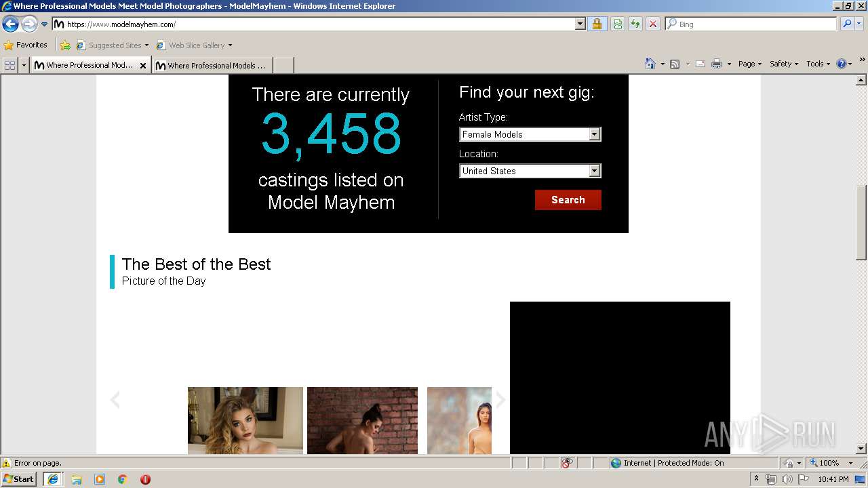Open the Suggested Sites link
This screenshot has height=488, width=868.
(x=112, y=45)
